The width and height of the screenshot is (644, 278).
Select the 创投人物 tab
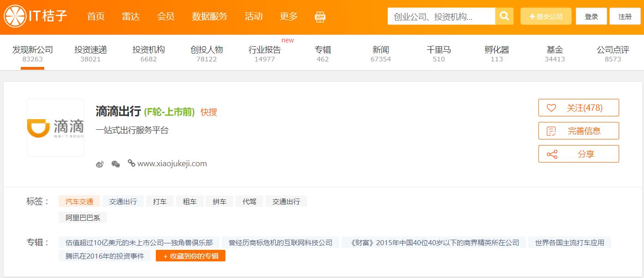[x=207, y=53]
